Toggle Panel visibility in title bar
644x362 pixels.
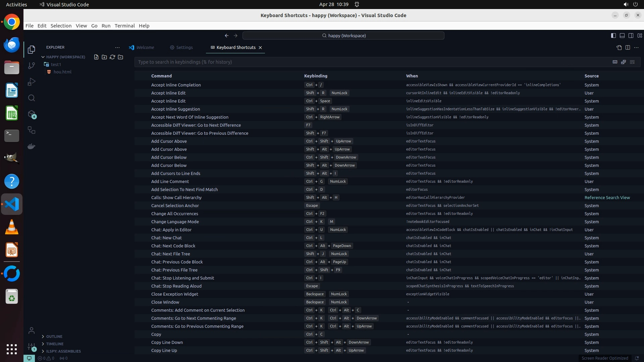click(x=622, y=36)
